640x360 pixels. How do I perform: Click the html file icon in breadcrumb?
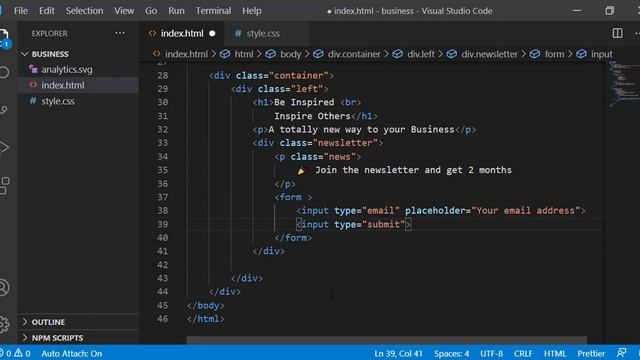click(156, 54)
